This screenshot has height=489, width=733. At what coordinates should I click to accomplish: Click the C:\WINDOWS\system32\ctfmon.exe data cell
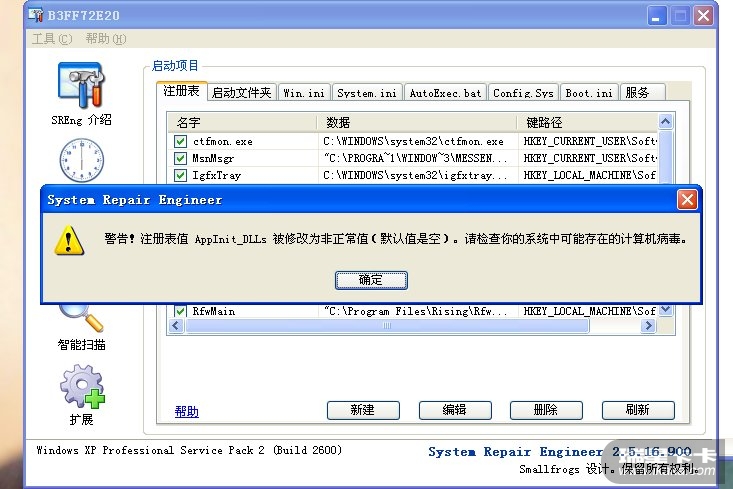413,141
